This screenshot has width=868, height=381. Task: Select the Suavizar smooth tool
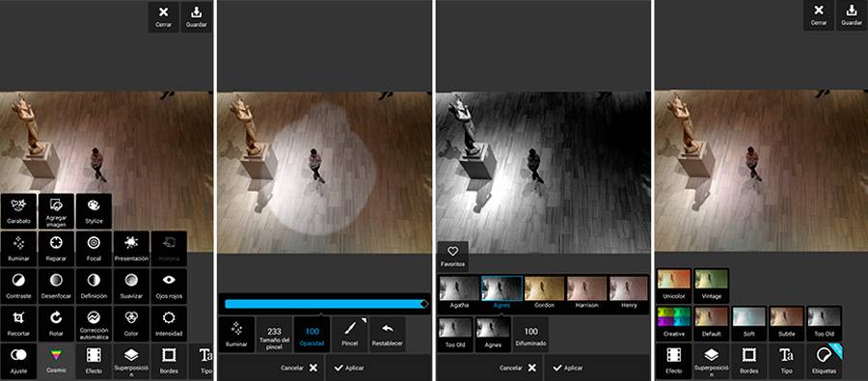[x=132, y=286]
